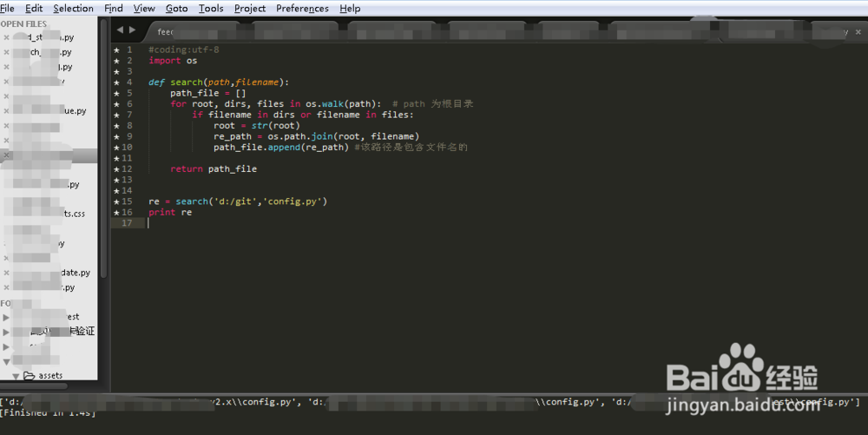Click the bookmark star on line 4
Screen dimensions: 868x435
117,82
